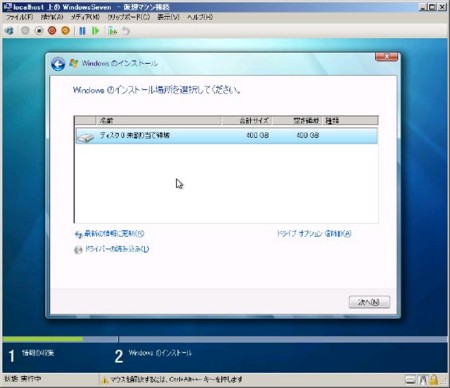This screenshot has width=450, height=388.
Task: Open ドライブ オプション (詳細) link
Action: (314, 234)
